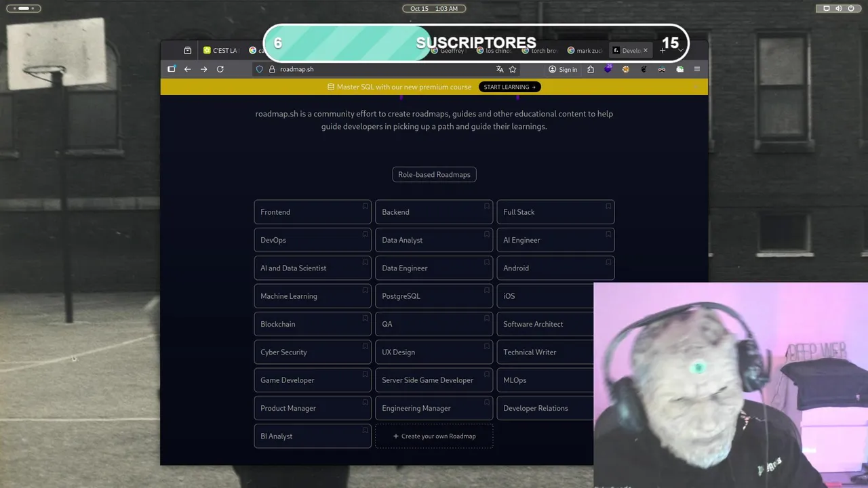Switch to the los chinos tab
868x488 pixels.
(x=495, y=51)
